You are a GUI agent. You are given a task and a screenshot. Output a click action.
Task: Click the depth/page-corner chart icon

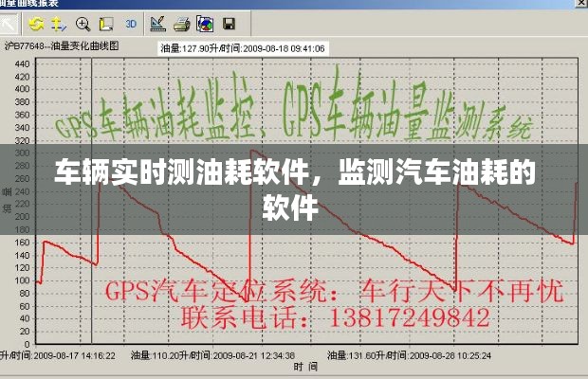coord(106,24)
